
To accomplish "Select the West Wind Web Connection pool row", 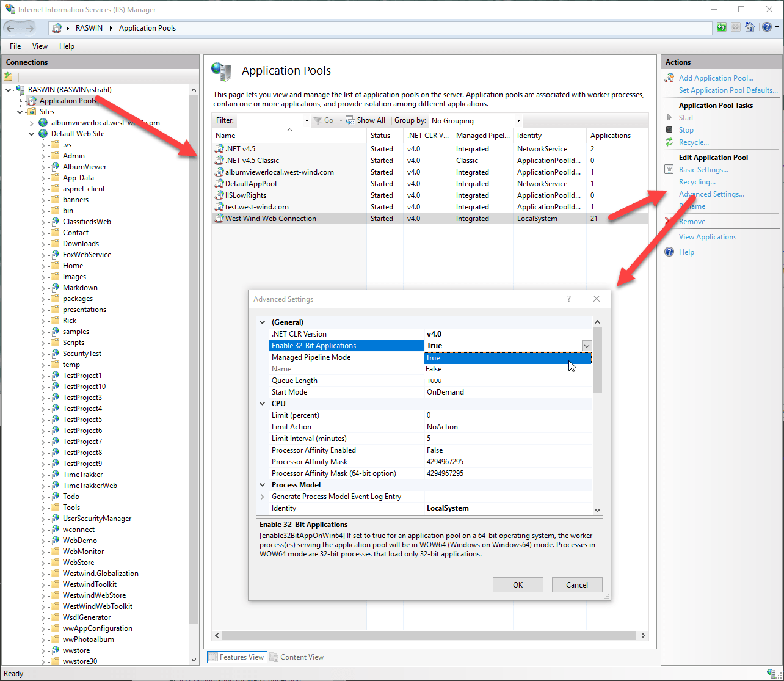I will coord(430,219).
